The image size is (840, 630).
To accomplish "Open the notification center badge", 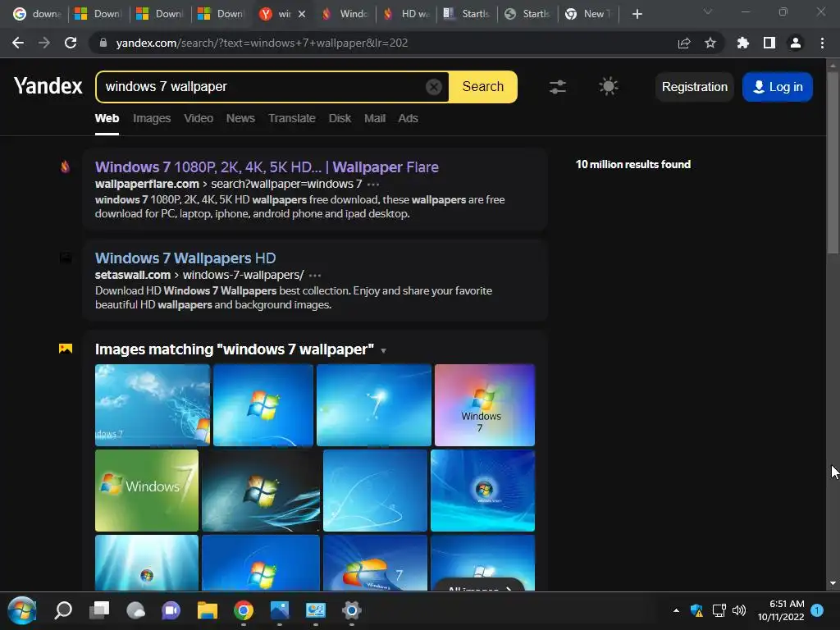I will (817, 610).
